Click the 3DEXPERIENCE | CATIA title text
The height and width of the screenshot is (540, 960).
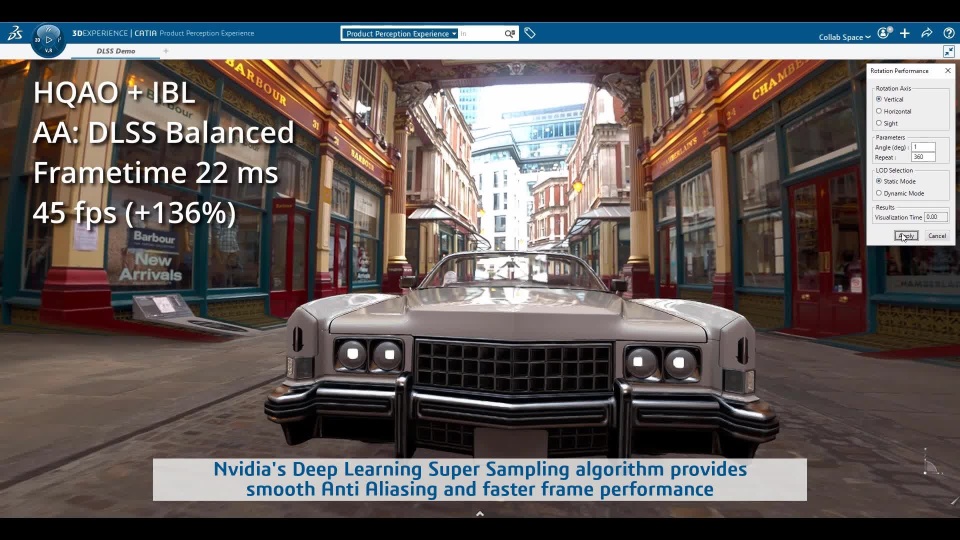tap(114, 33)
